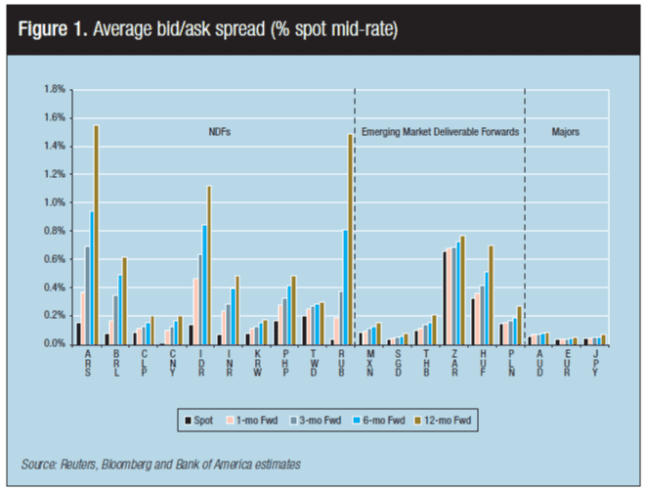Click the HUF 12-mo Fwd gold bar
Image resolution: width=649 pixels, height=490 pixels.
pyautogui.click(x=491, y=295)
